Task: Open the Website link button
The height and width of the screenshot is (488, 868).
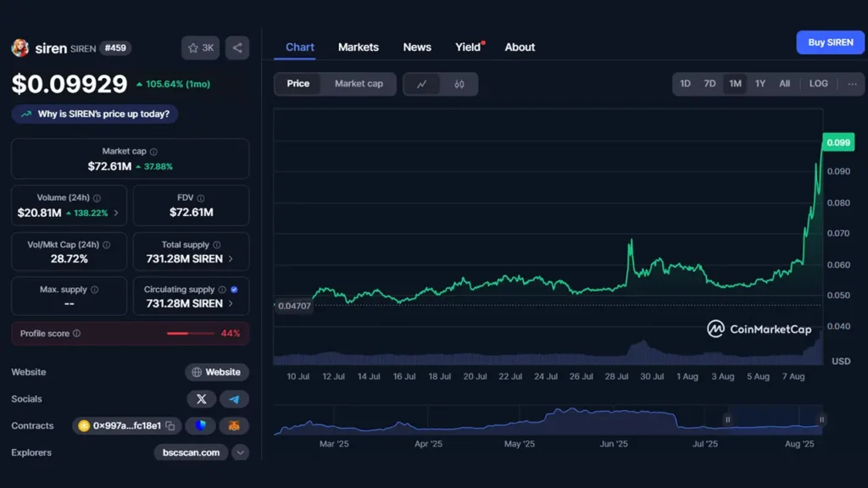Action: coord(216,373)
